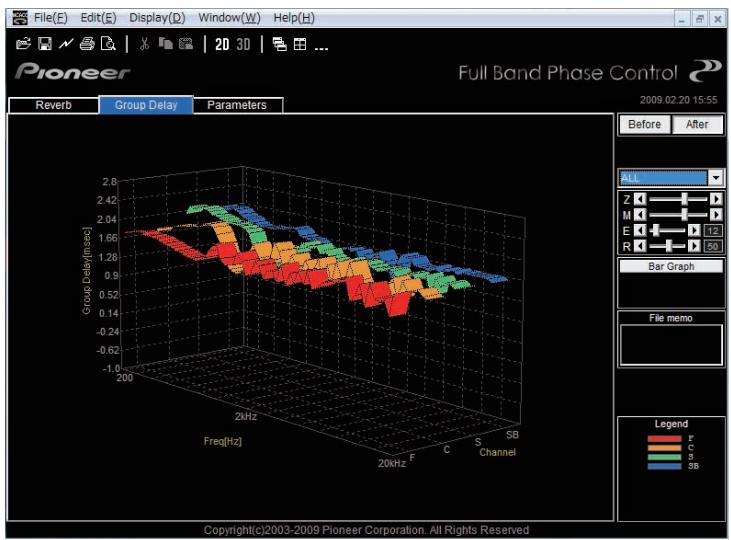
Task: Save with the floppy disk icon
Action: pos(45,44)
